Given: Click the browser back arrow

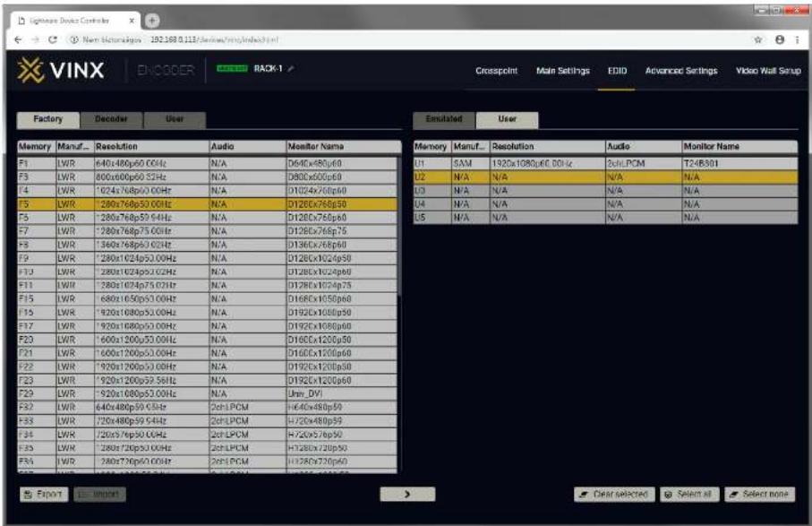Looking at the screenshot, I should [x=18, y=40].
